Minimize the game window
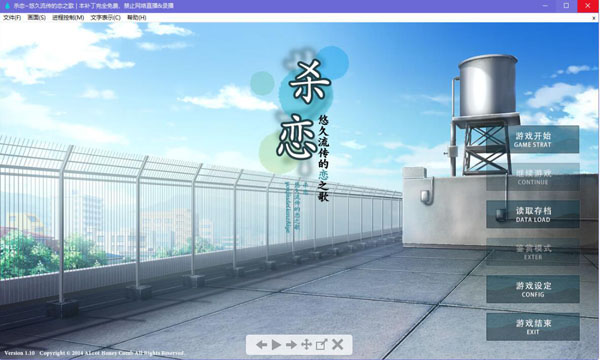This screenshot has height=360, width=600. pyautogui.click(x=545, y=6)
